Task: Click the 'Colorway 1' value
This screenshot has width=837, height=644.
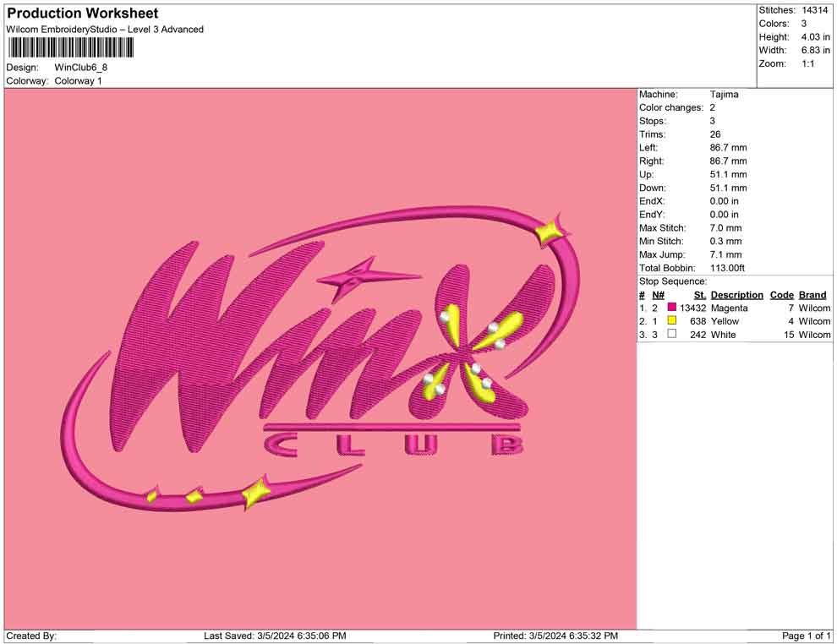Action: pos(78,81)
